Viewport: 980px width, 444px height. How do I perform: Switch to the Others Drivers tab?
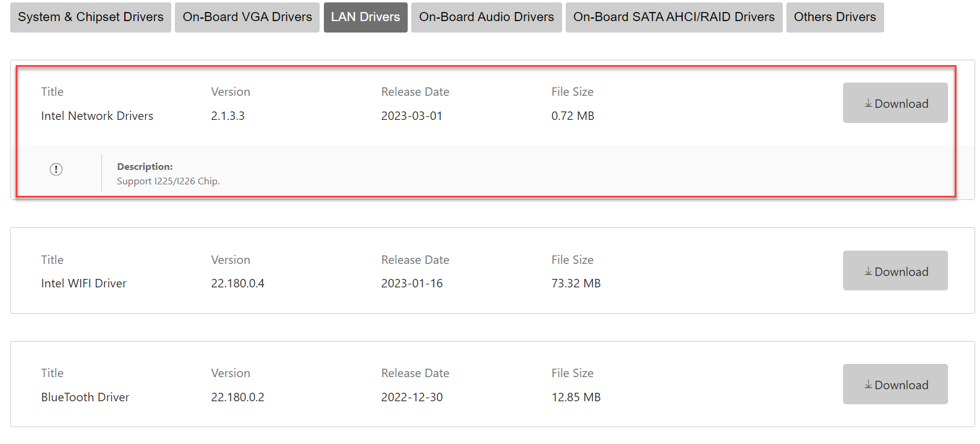(x=835, y=17)
